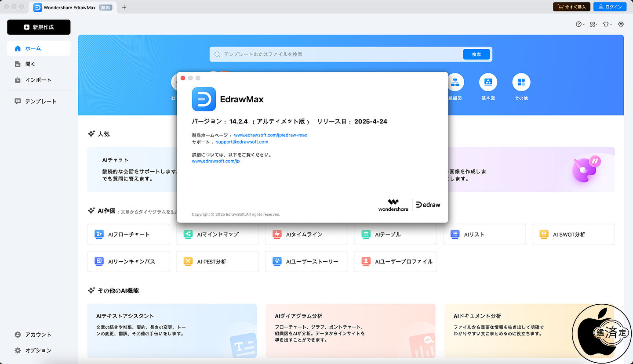This screenshot has height=364, width=633.
Task: Click the settings gear icon at top right
Action: pos(621,24)
